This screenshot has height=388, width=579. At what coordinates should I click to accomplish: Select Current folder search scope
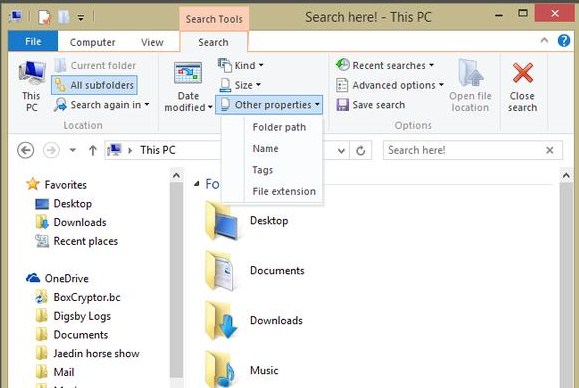(95, 65)
